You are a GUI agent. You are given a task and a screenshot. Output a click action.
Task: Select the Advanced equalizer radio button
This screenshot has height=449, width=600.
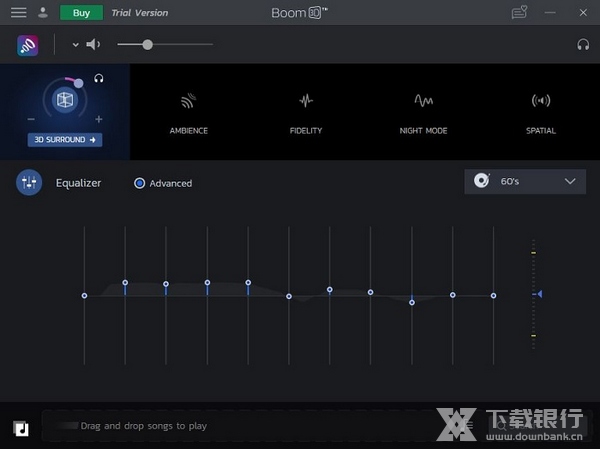tap(140, 183)
